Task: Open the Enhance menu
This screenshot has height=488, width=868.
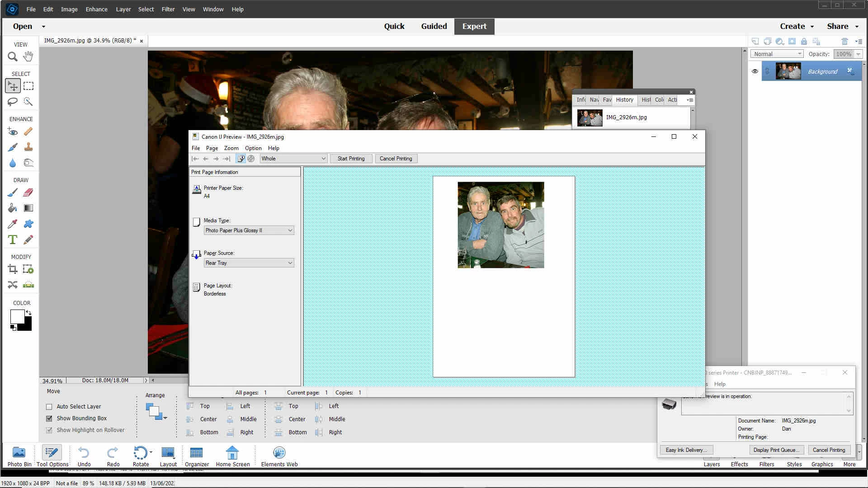Action: 96,9
